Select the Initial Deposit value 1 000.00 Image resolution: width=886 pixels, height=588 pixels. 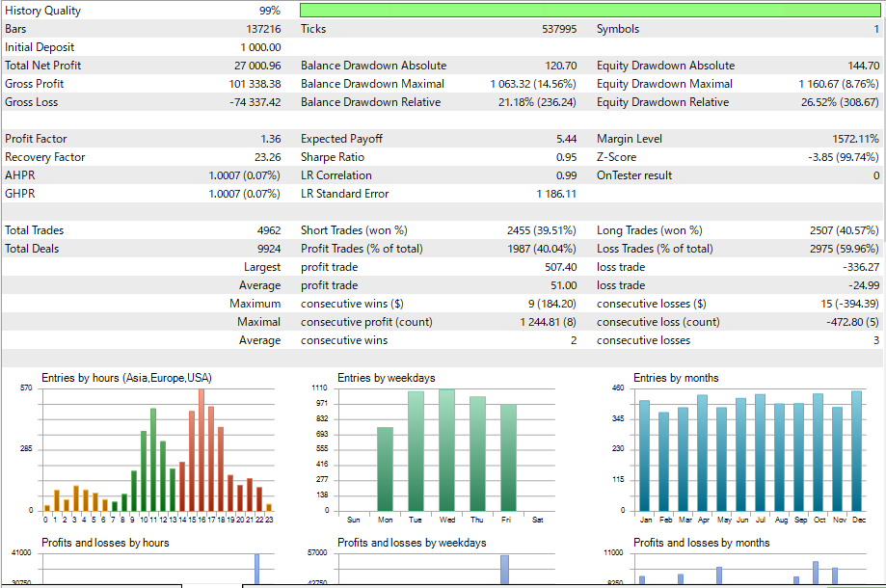[260, 47]
